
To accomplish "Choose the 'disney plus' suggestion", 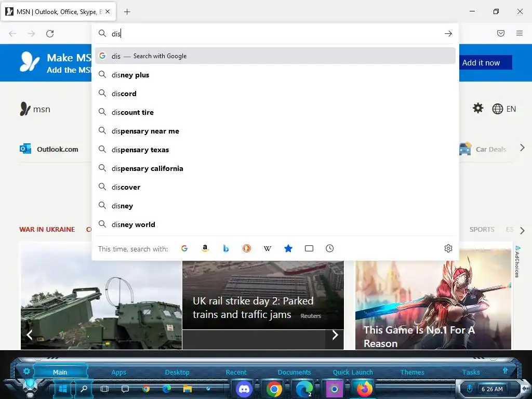I will (x=275, y=75).
